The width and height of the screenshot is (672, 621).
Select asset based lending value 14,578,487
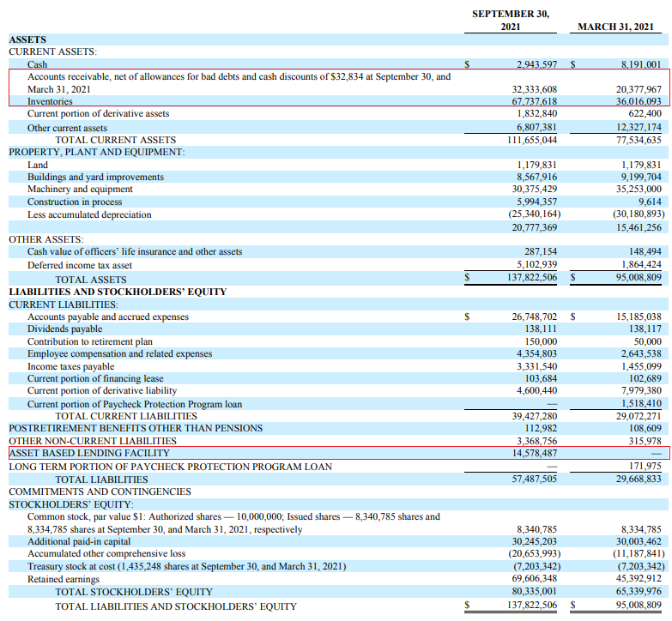tap(535, 453)
